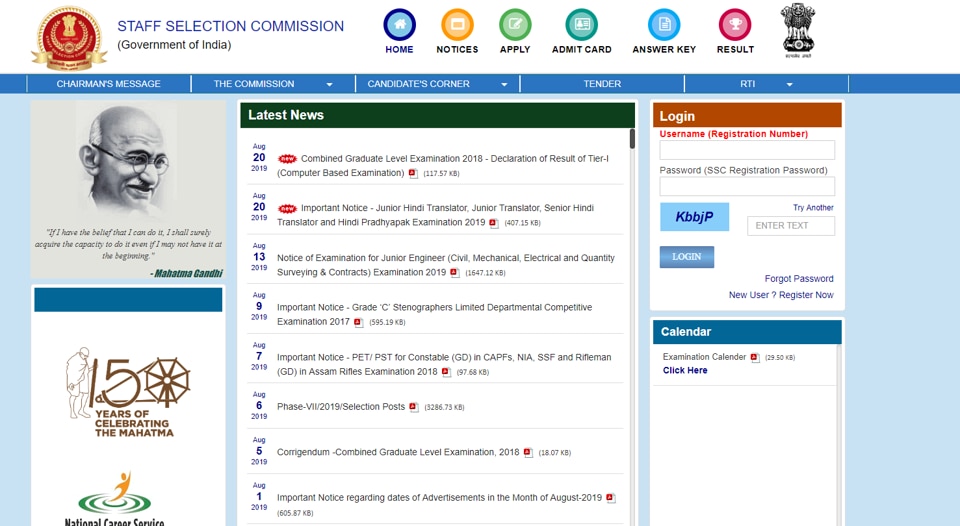Open PDF icon for August-2019 advertisements notice
The image size is (960, 526).
pos(610,498)
